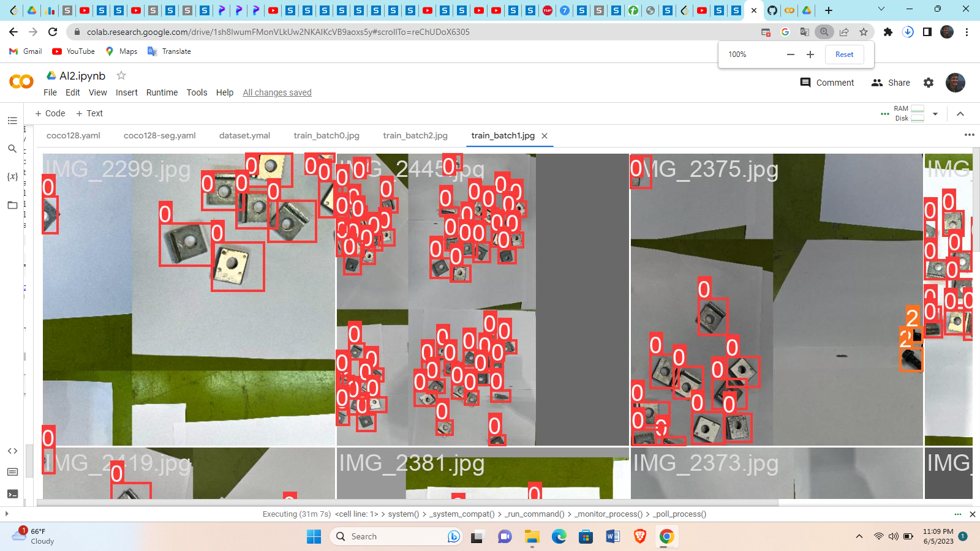Screen dimensions: 980x551
Task: Open the Files panel in the sidebar
Action: (x=12, y=205)
